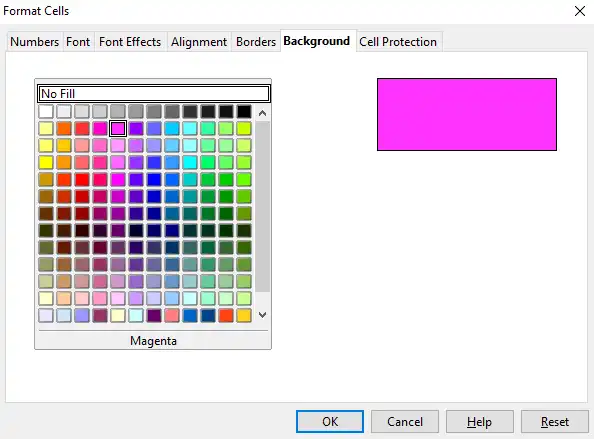The image size is (594, 439).
Task: Switch to the Cell Protection tab
Action: pyautogui.click(x=398, y=42)
